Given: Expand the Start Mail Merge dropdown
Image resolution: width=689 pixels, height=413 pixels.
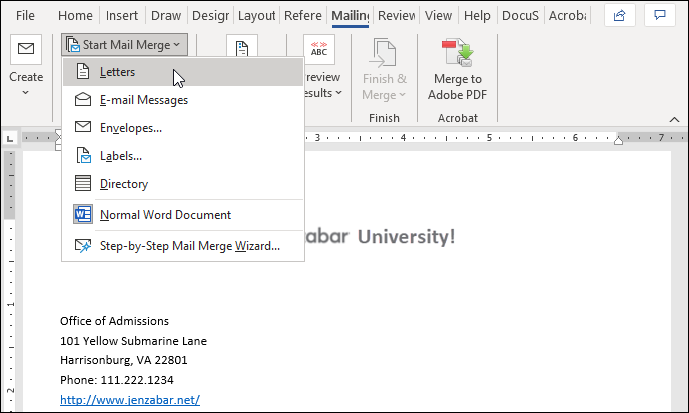Looking at the screenshot, I should [x=123, y=44].
